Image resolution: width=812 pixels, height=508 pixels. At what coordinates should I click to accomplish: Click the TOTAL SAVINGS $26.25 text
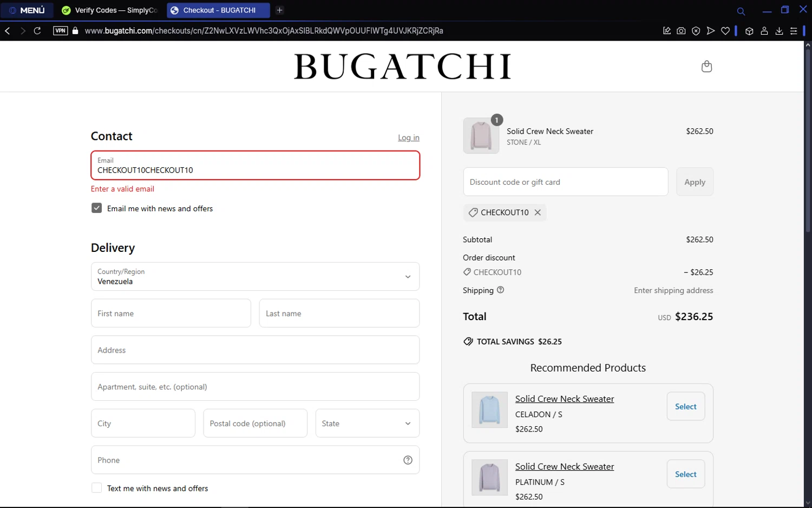coord(519,342)
